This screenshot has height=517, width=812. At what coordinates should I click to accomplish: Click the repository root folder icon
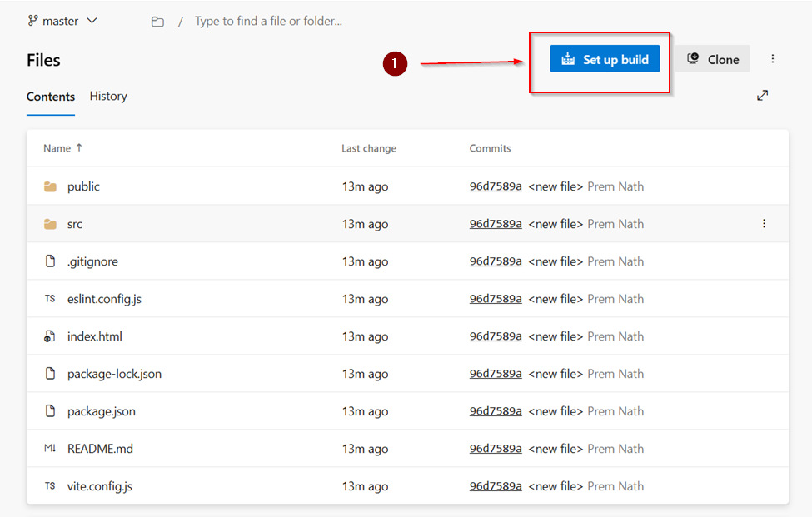(157, 22)
